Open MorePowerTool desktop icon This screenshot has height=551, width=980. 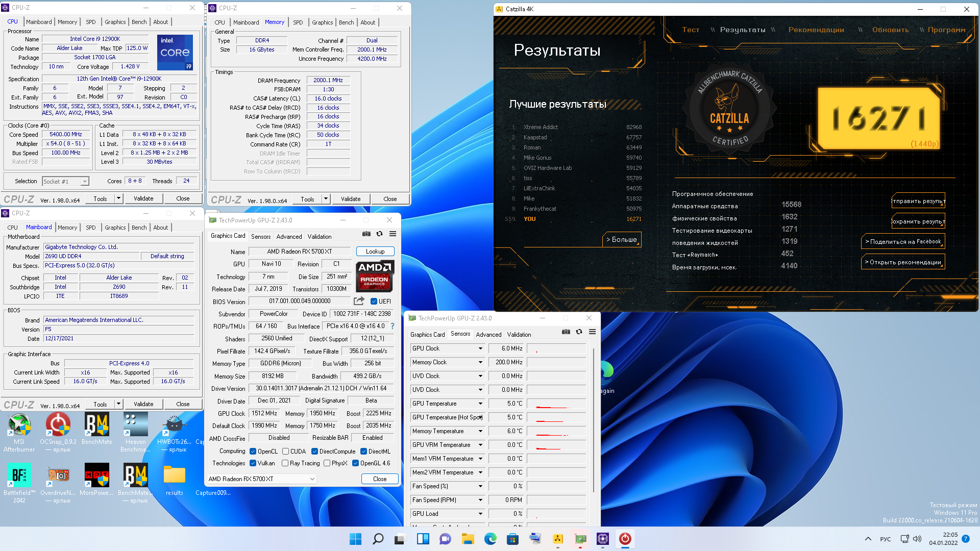(x=97, y=480)
